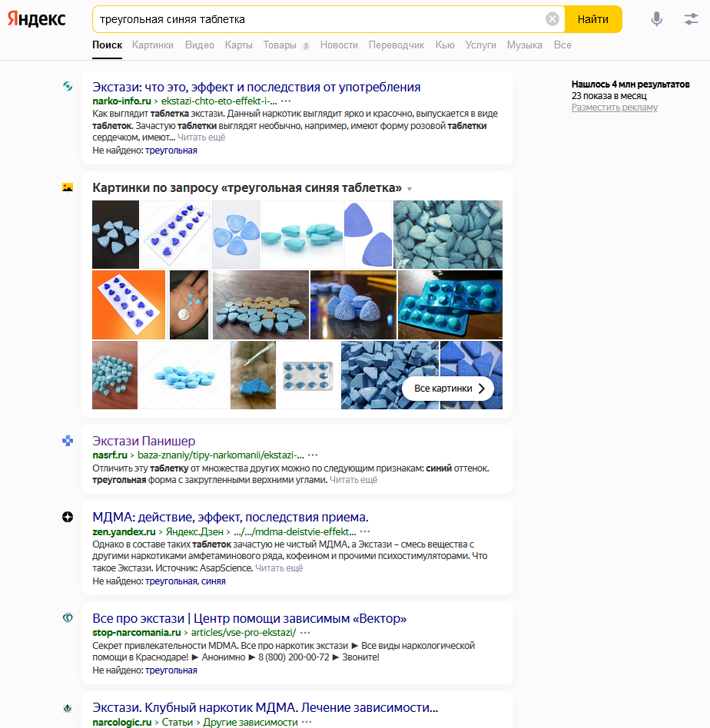Expand the Все services tab
The height and width of the screenshot is (728, 710).
tap(562, 45)
